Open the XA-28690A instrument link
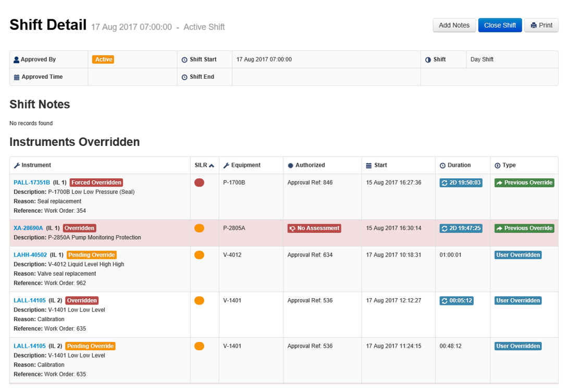This screenshot has height=392, width=568. point(28,228)
